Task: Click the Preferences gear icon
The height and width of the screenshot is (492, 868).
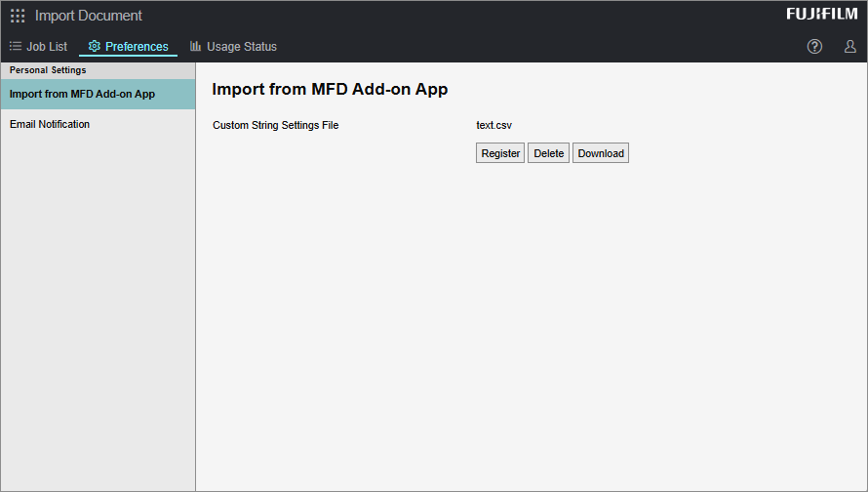Action: (x=95, y=47)
